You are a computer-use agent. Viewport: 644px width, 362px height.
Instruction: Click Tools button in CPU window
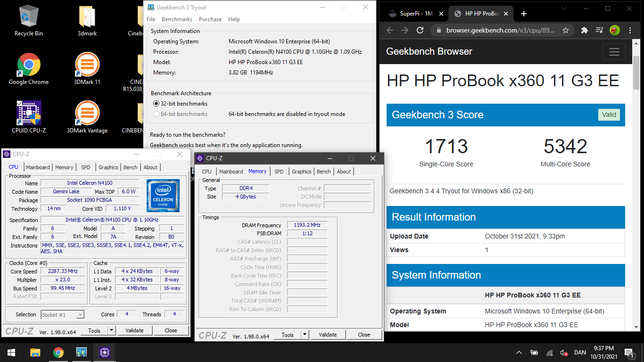click(x=94, y=330)
